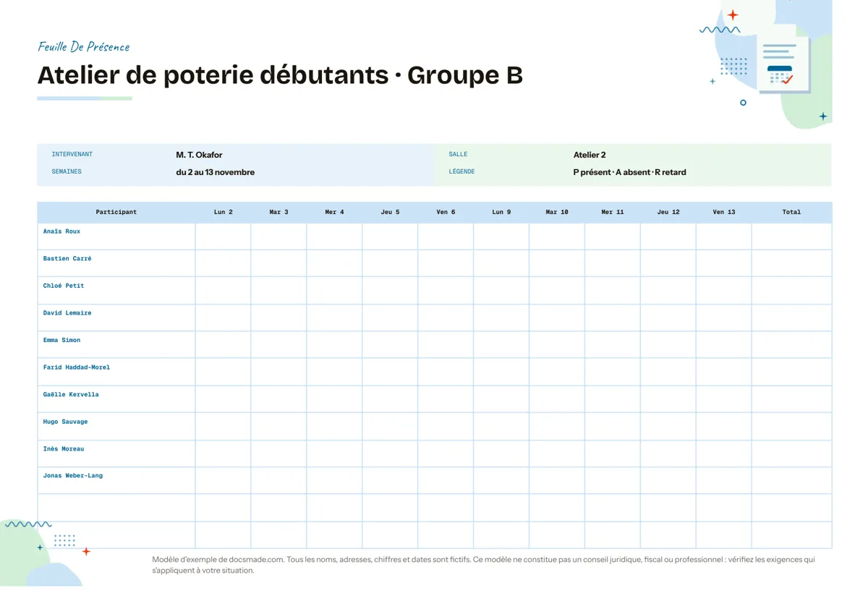Select participant 'Jonas Weber-Lang'
Image resolution: width=868 pixels, height=614 pixels.
pyautogui.click(x=73, y=476)
